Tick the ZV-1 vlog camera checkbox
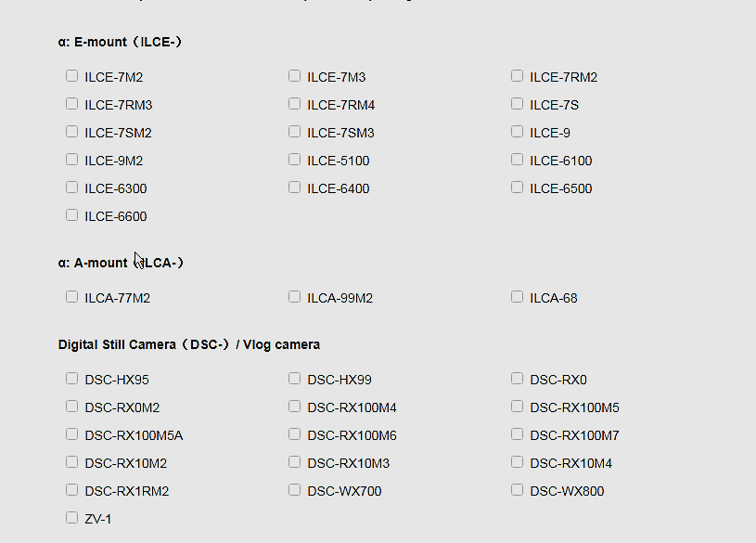The image size is (756, 543). (x=72, y=518)
